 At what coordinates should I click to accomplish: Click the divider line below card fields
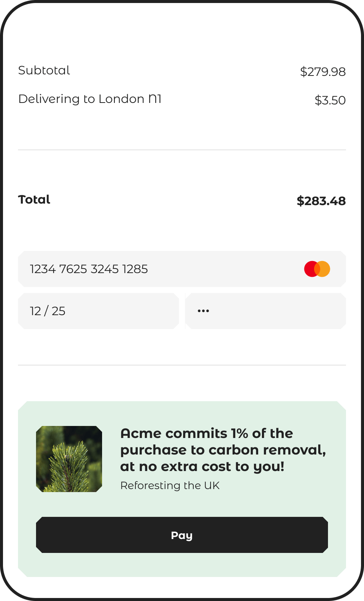click(x=182, y=365)
